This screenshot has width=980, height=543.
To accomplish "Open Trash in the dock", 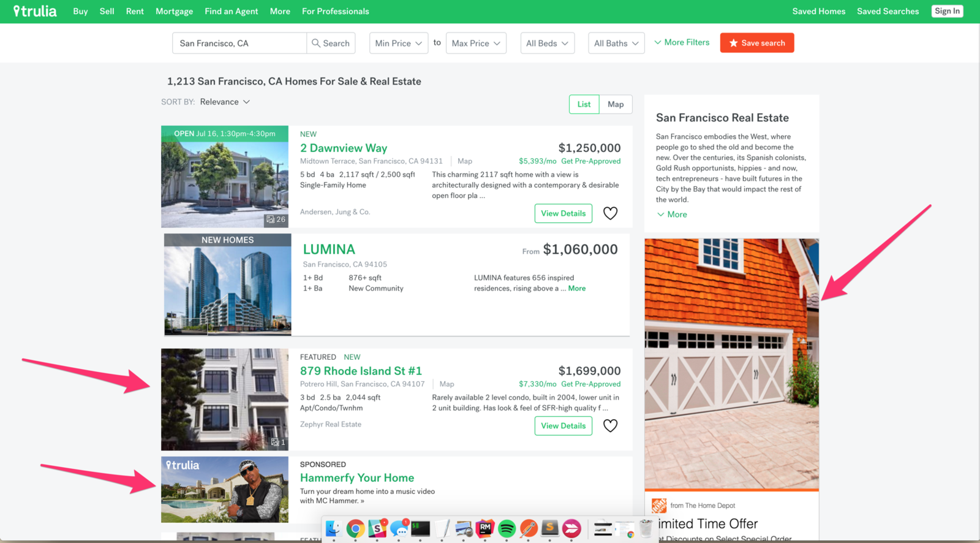I will (646, 528).
